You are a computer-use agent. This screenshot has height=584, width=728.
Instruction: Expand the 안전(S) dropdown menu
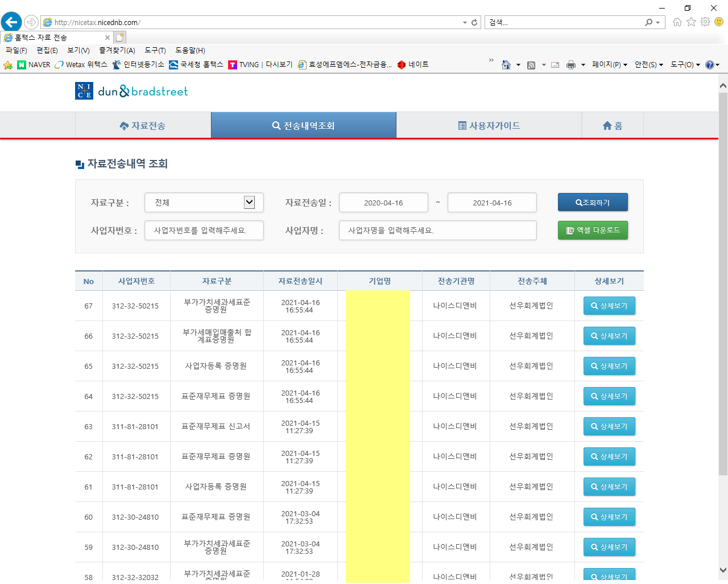(648, 65)
